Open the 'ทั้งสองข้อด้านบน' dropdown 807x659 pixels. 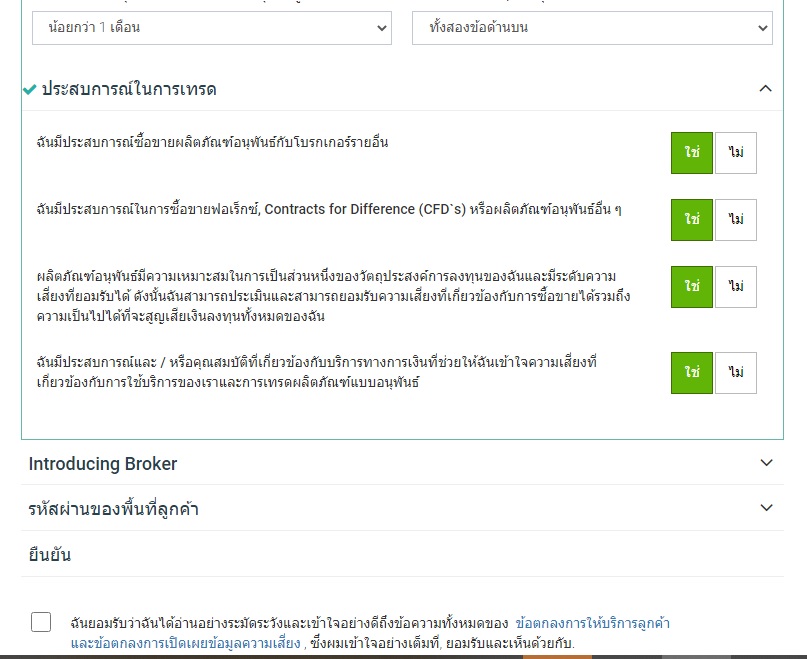click(x=591, y=28)
